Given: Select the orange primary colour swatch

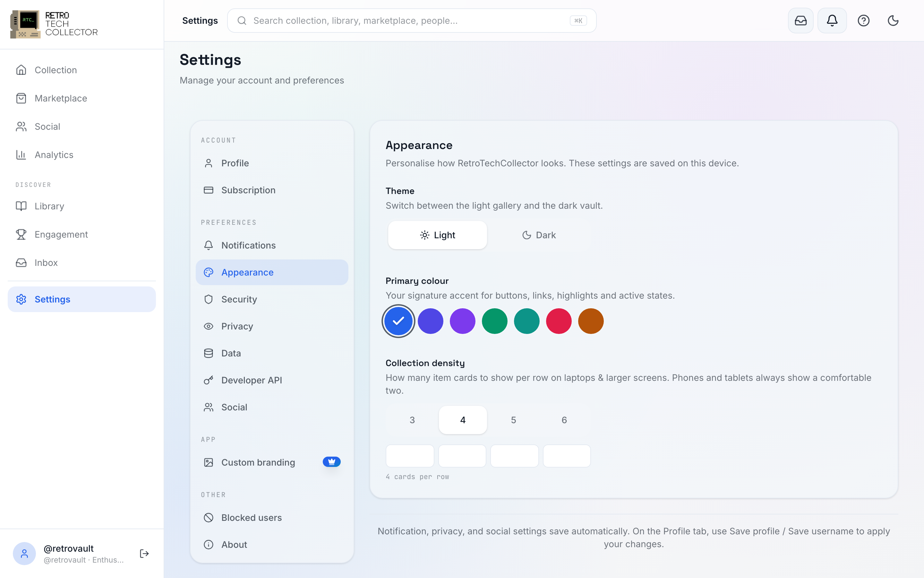Looking at the screenshot, I should coord(591,321).
